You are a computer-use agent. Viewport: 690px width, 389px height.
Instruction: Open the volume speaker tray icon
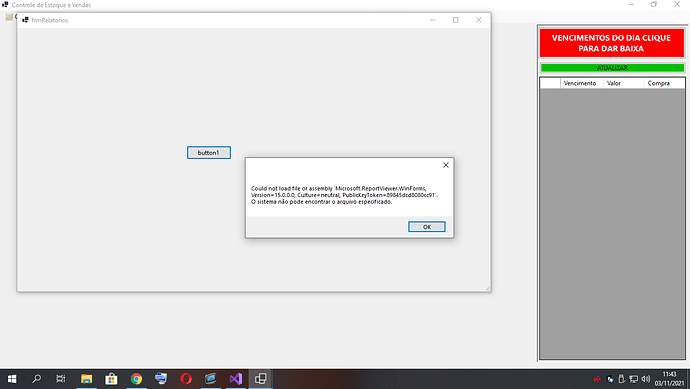(x=646, y=379)
